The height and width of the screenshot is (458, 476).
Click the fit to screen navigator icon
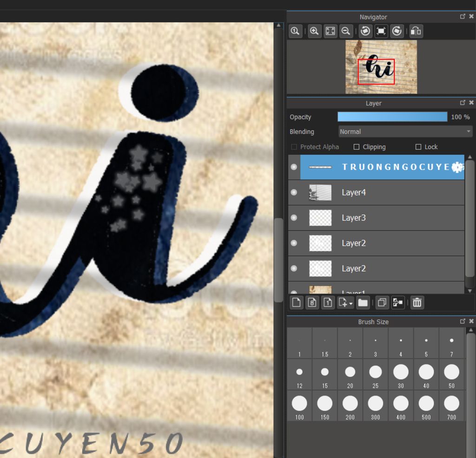331,31
